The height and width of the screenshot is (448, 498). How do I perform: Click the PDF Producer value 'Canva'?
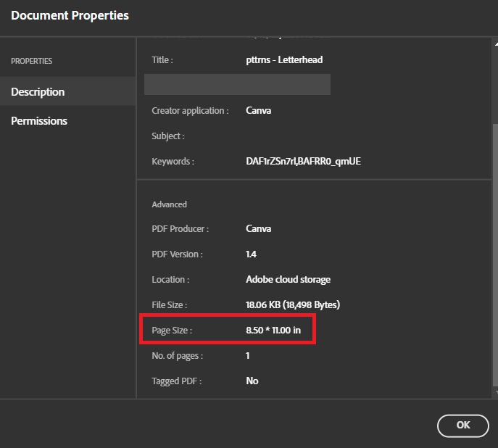coord(258,228)
